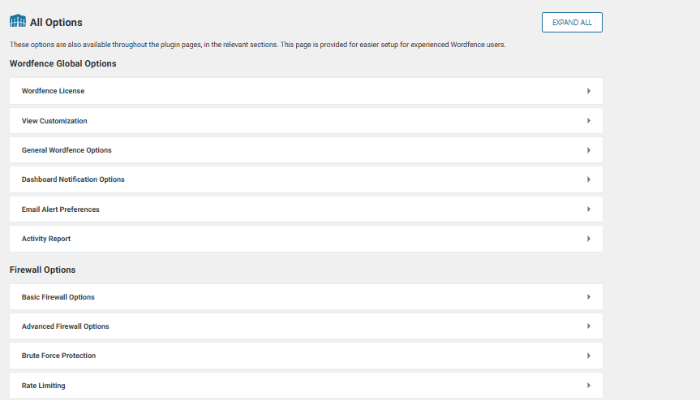Click the Wordfence Global Options heading
This screenshot has height=400, width=700.
tap(63, 63)
